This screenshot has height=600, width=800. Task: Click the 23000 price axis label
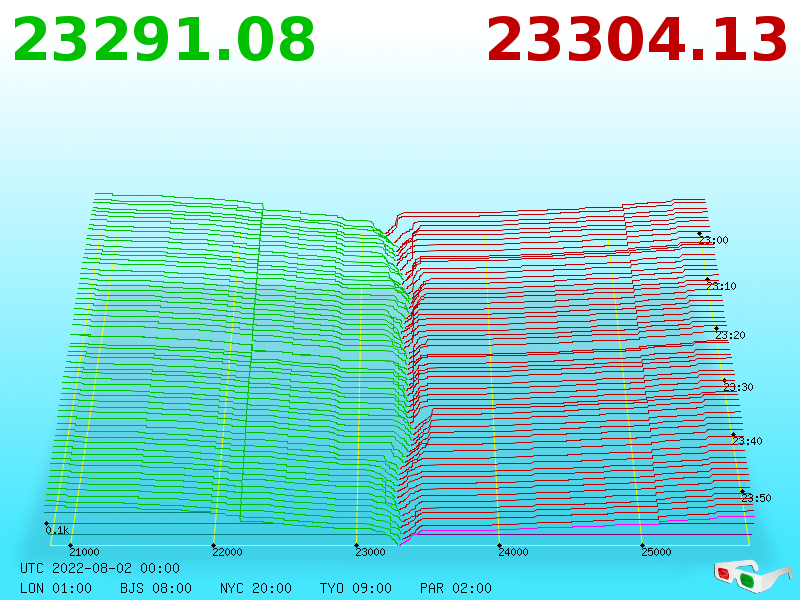coord(370,552)
